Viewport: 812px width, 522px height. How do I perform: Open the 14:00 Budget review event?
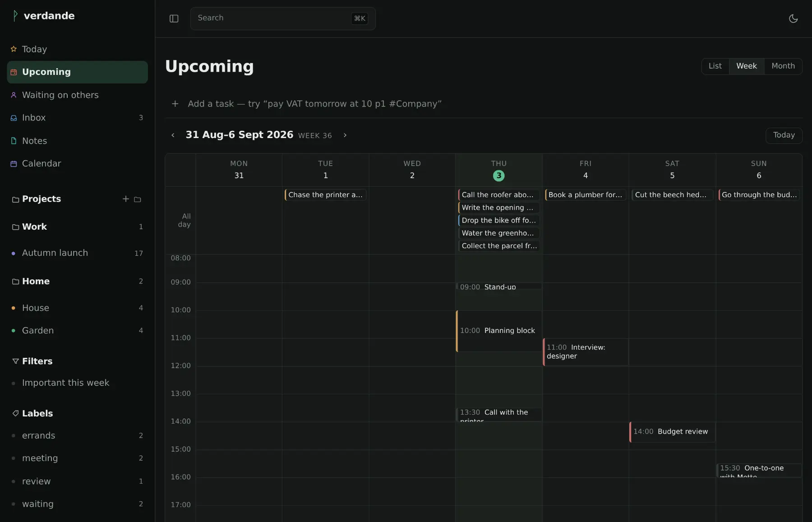tap(672, 432)
